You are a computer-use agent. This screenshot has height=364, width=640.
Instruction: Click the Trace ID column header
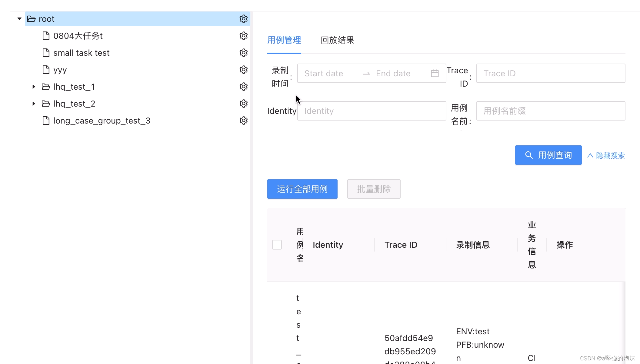[401, 245]
